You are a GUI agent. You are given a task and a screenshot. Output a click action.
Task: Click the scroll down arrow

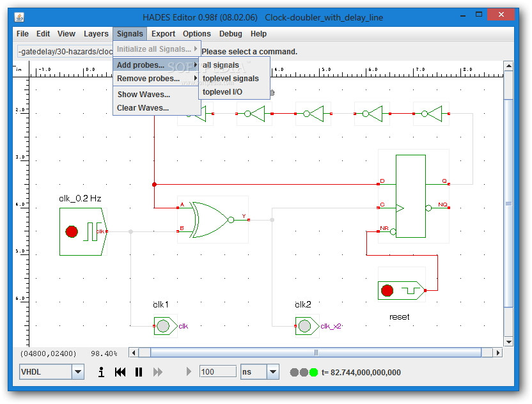(508, 342)
